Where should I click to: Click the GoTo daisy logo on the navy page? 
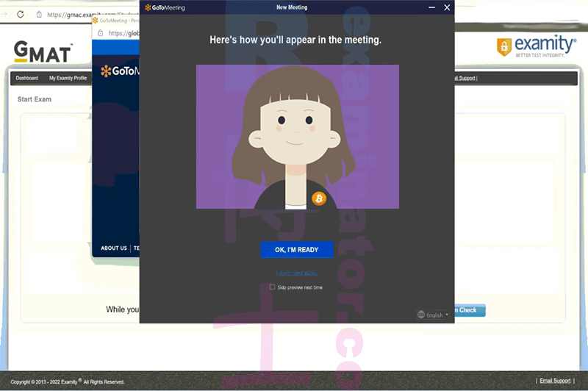pyautogui.click(x=106, y=71)
